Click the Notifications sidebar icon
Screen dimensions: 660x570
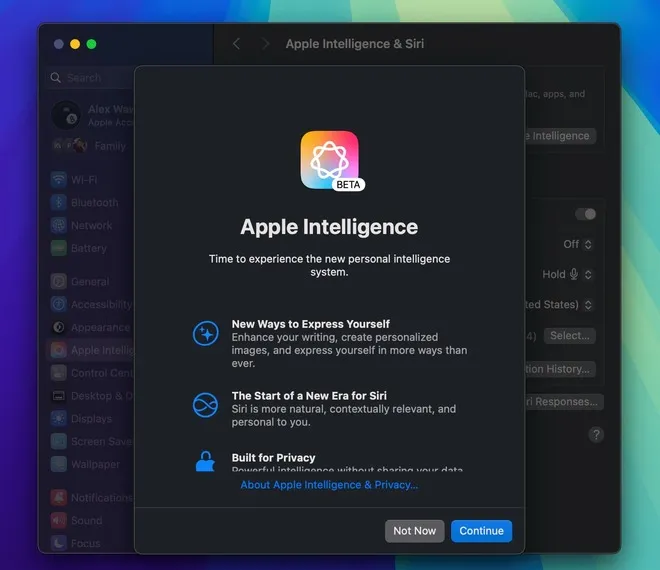pyautogui.click(x=59, y=498)
